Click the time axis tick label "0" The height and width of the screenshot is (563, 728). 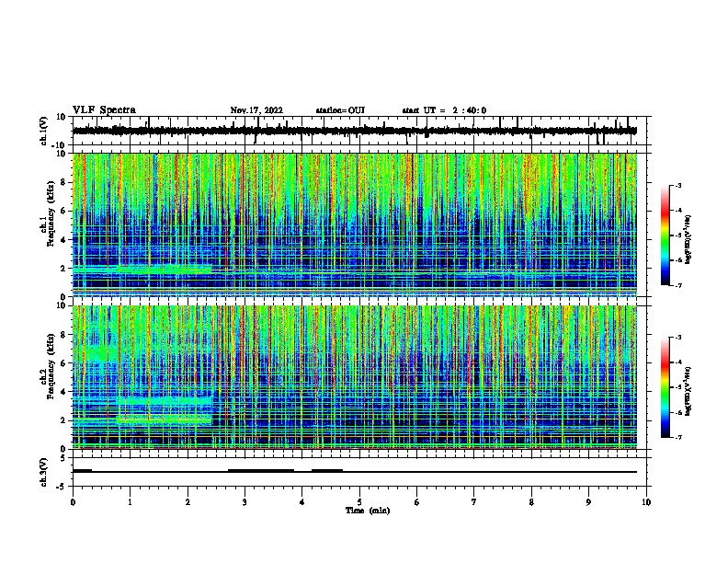coord(73,502)
